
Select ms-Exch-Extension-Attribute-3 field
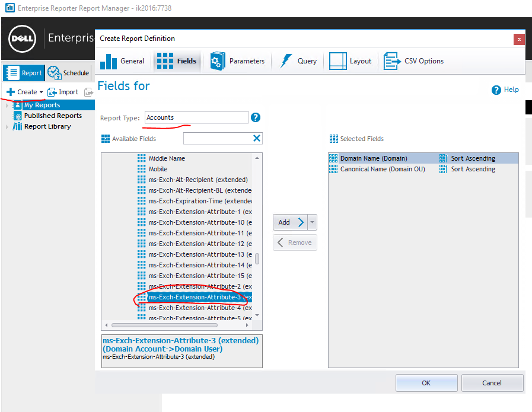(x=200, y=297)
